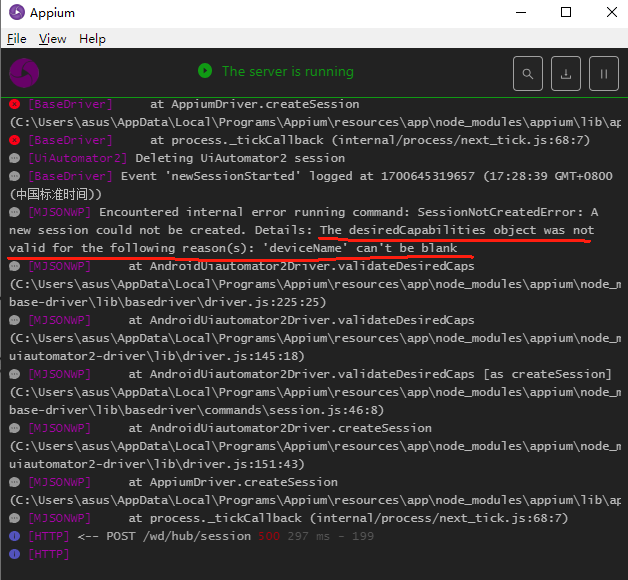Open the File menu
Image resolution: width=628 pixels, height=580 pixels.
pyautogui.click(x=16, y=39)
